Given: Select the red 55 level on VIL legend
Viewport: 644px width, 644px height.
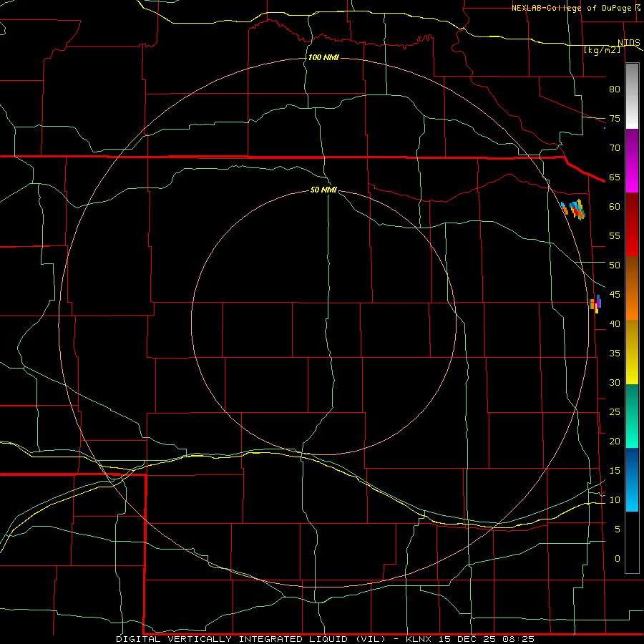Looking at the screenshot, I should (632, 235).
